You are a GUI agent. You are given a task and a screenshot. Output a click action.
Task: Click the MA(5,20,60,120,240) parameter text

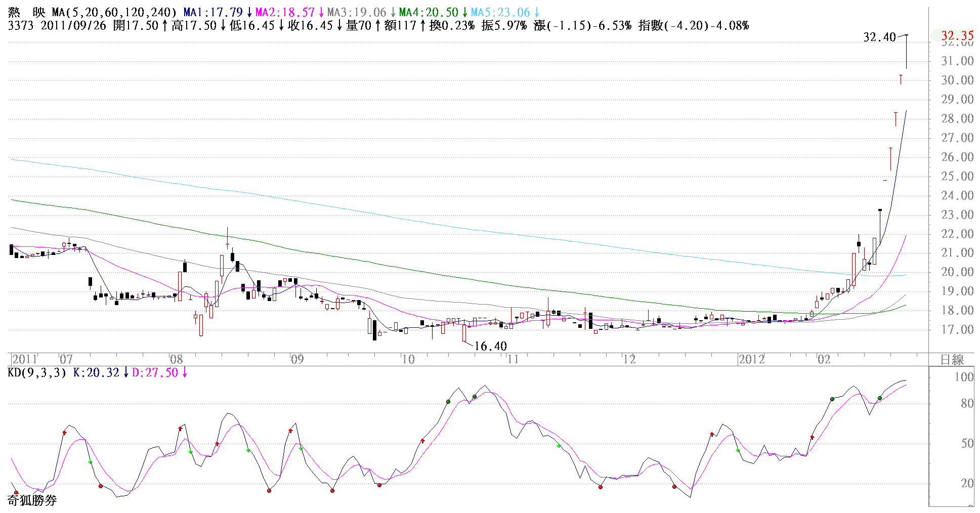114,12
